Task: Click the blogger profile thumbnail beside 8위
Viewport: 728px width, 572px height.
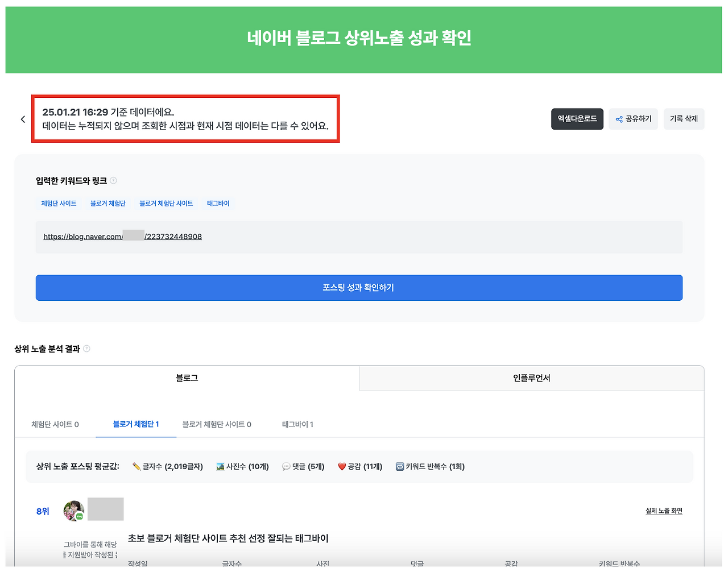Action: coord(74,510)
